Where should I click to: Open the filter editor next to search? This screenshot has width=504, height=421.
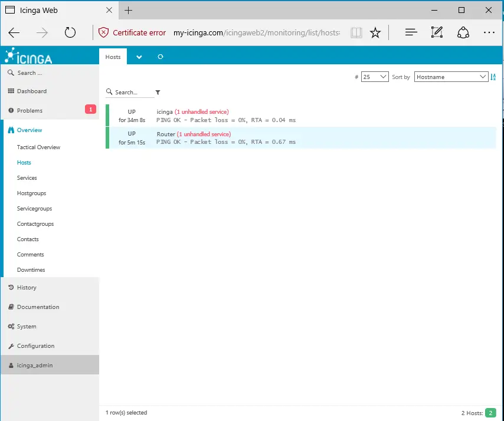click(x=156, y=93)
